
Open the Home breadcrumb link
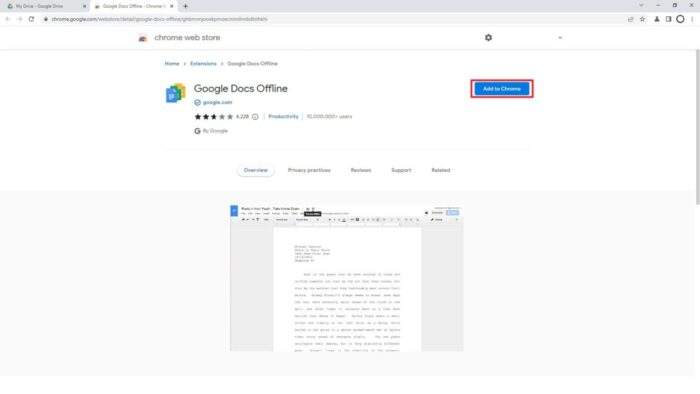172,64
